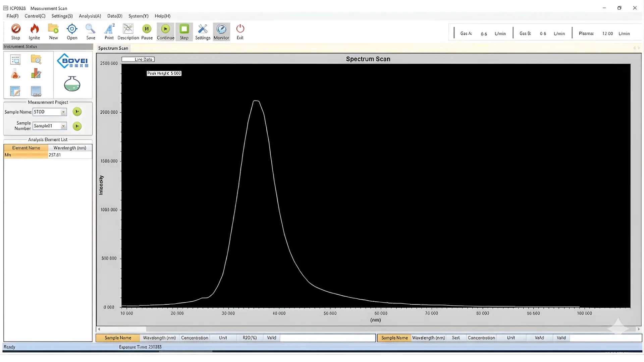The width and height of the screenshot is (644, 362).
Task: Click the horizontal scrollbar under the chart
Action: coord(369,329)
